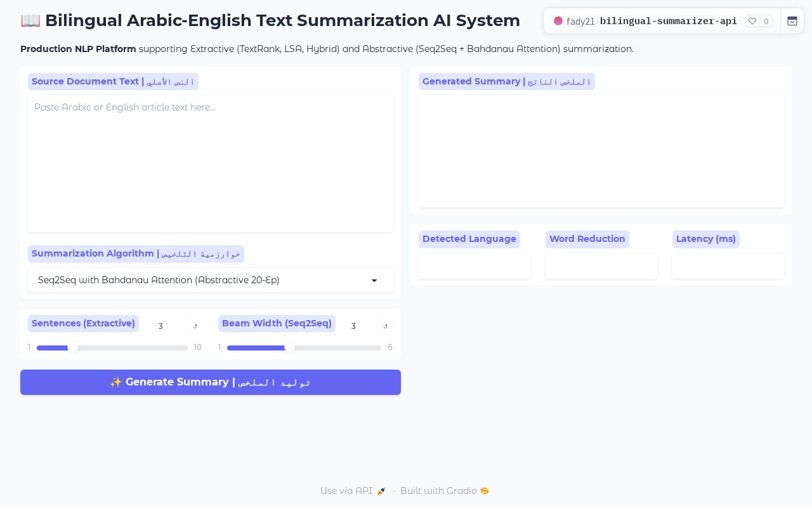This screenshot has height=508, width=812.
Task: Focus the Source Document Text area
Action: click(x=211, y=164)
